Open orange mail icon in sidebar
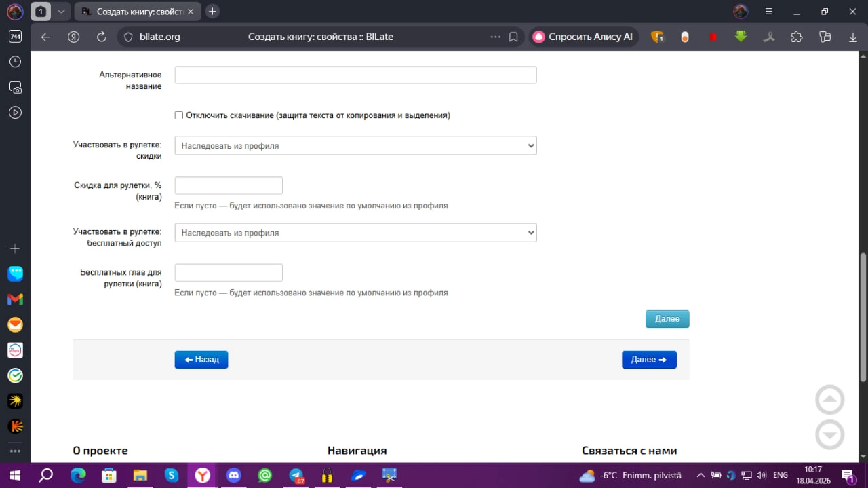Image resolution: width=868 pixels, height=488 pixels. tap(15, 325)
